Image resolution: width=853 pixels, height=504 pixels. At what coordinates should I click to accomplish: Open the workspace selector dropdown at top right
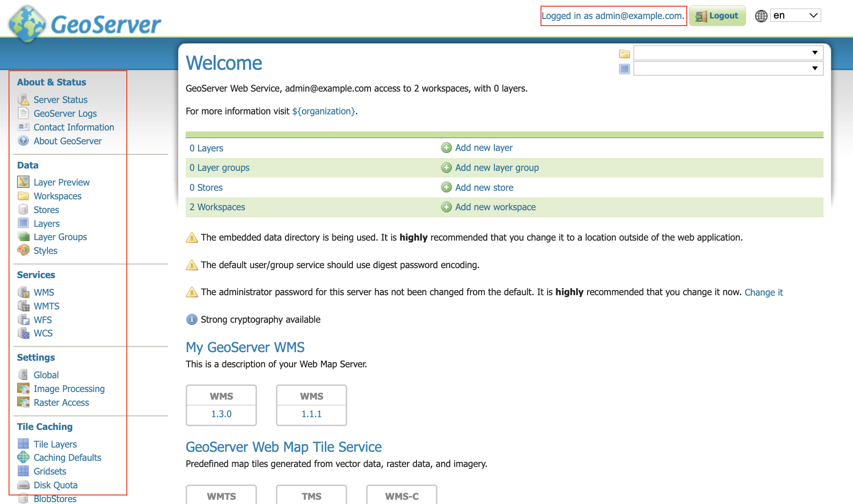tap(728, 53)
